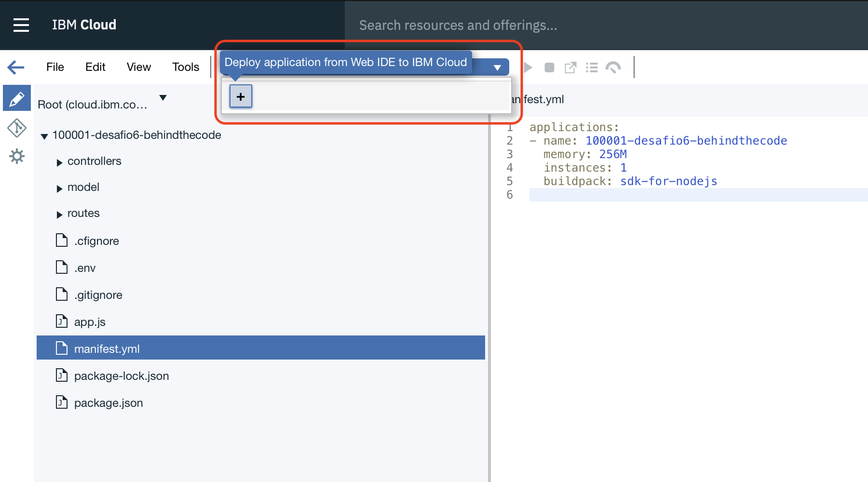Open the launch configuration dropdown arrow

click(x=497, y=68)
